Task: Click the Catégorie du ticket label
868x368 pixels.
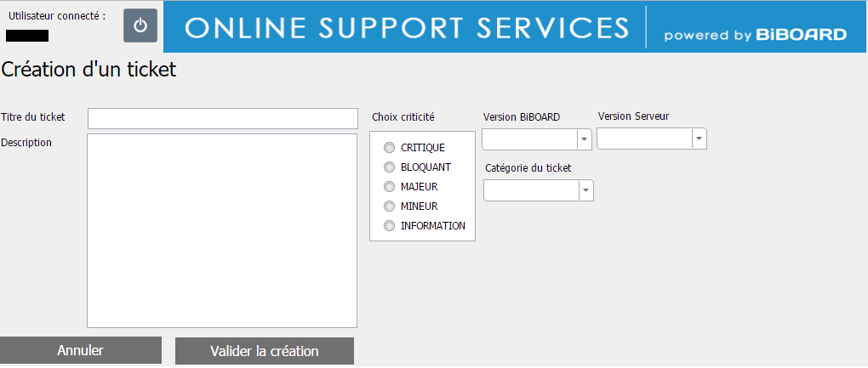Action: pos(528,168)
